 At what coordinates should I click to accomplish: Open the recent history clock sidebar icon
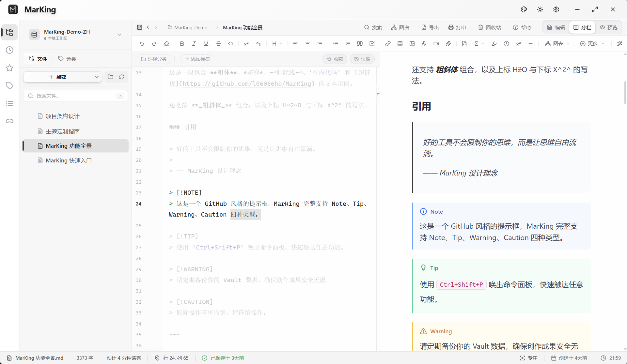[x=9, y=50]
